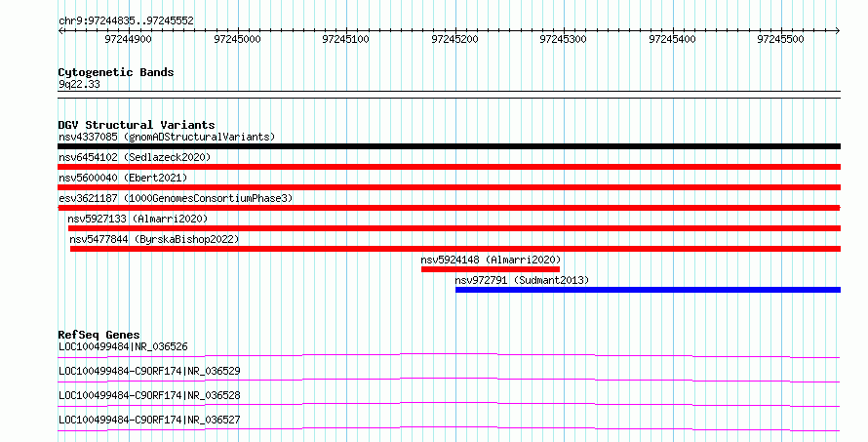Click the 97245400 ruler tick label

point(672,39)
